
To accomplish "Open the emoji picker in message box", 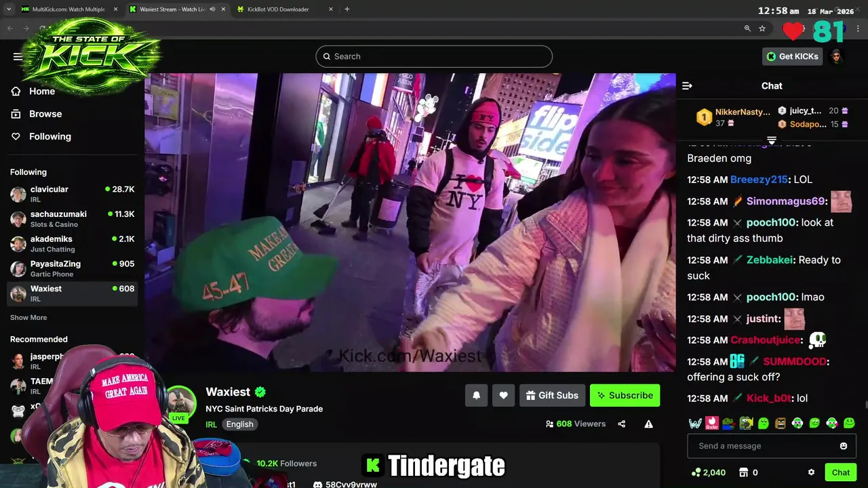I will coord(844,446).
